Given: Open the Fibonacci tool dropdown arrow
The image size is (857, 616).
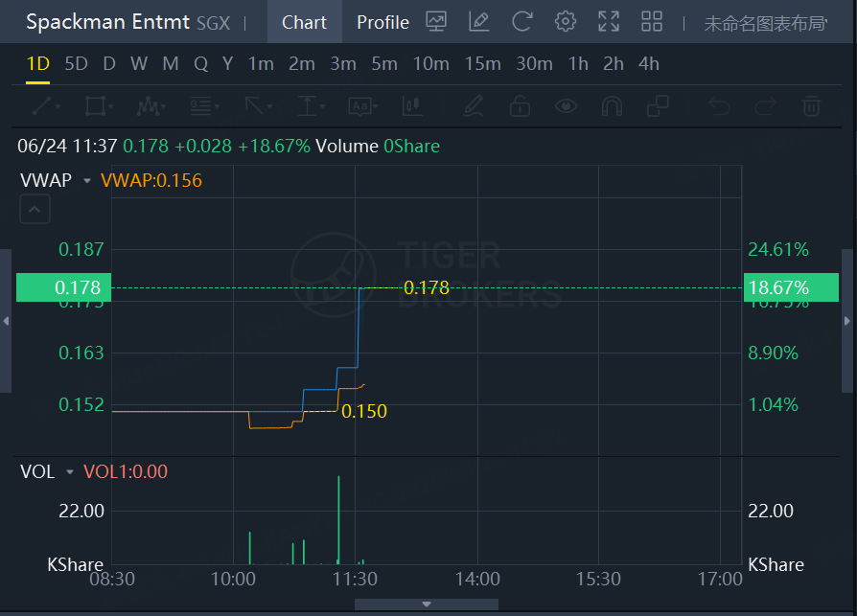Looking at the screenshot, I should [x=217, y=106].
